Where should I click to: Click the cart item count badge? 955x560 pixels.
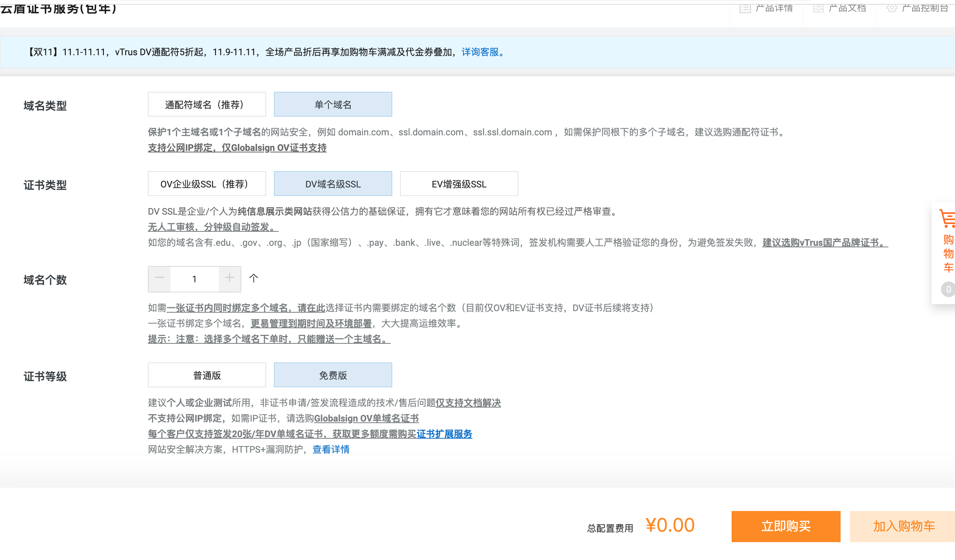point(948,289)
